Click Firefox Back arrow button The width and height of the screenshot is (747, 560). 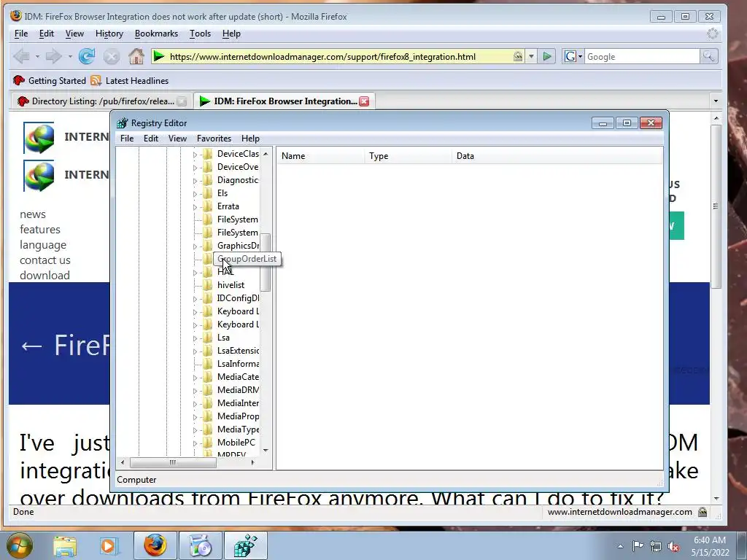pyautogui.click(x=21, y=57)
